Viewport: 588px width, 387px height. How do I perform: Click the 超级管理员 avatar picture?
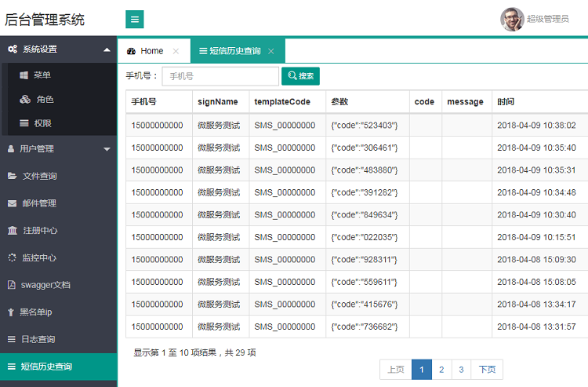[512, 19]
